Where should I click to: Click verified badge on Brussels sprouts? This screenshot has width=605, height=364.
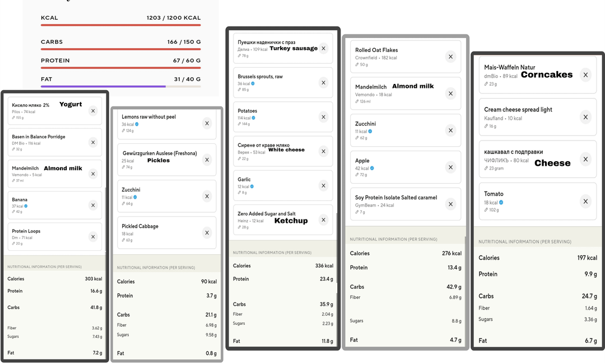(253, 83)
